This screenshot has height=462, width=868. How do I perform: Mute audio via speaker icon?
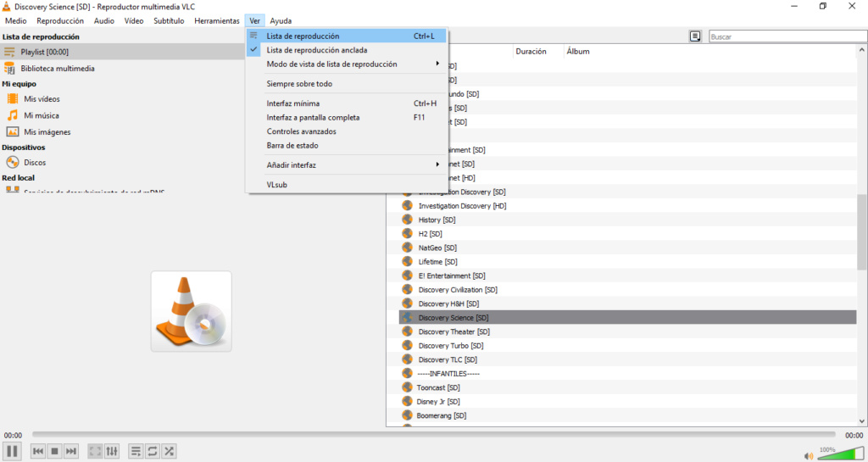point(809,456)
